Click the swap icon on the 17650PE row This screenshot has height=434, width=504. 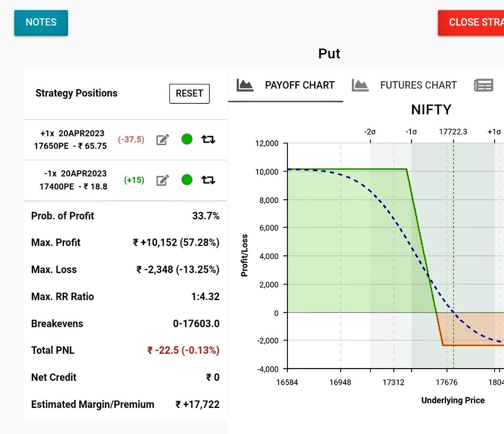(x=208, y=139)
